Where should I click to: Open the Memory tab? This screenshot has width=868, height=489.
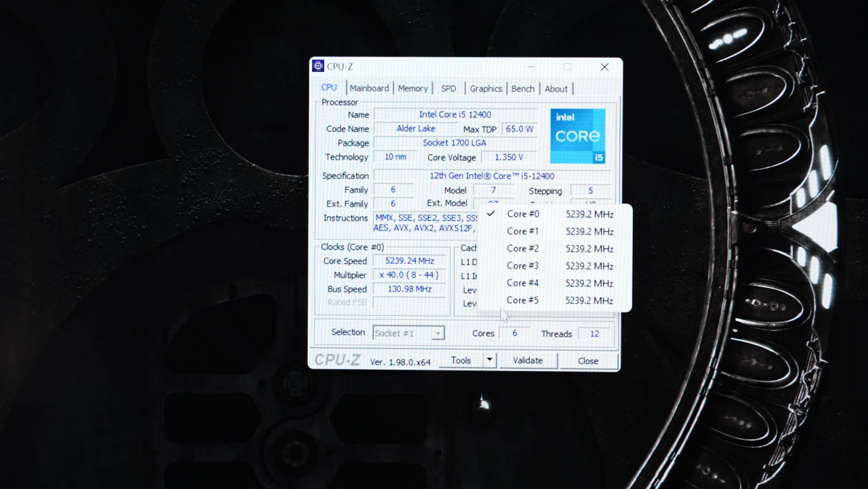coord(413,88)
